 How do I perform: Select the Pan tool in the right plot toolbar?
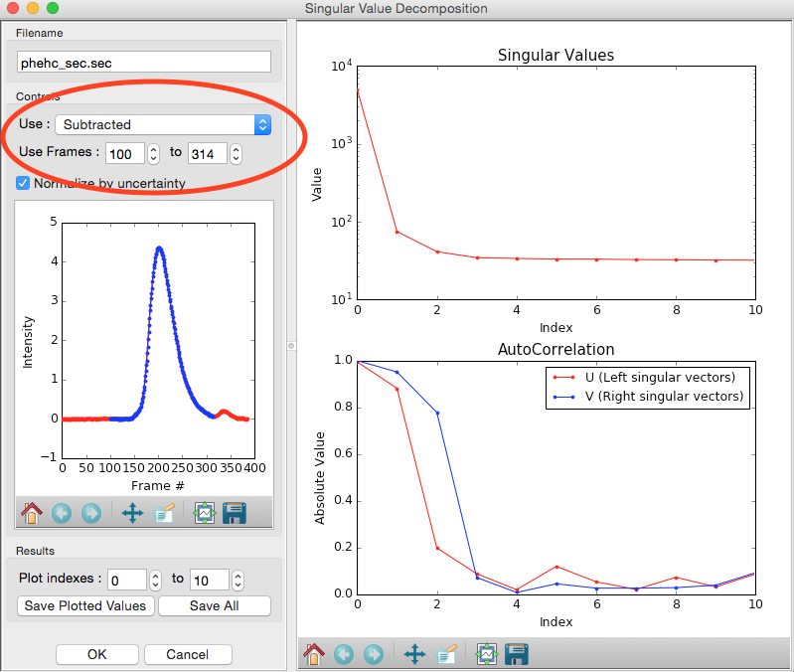click(x=414, y=654)
